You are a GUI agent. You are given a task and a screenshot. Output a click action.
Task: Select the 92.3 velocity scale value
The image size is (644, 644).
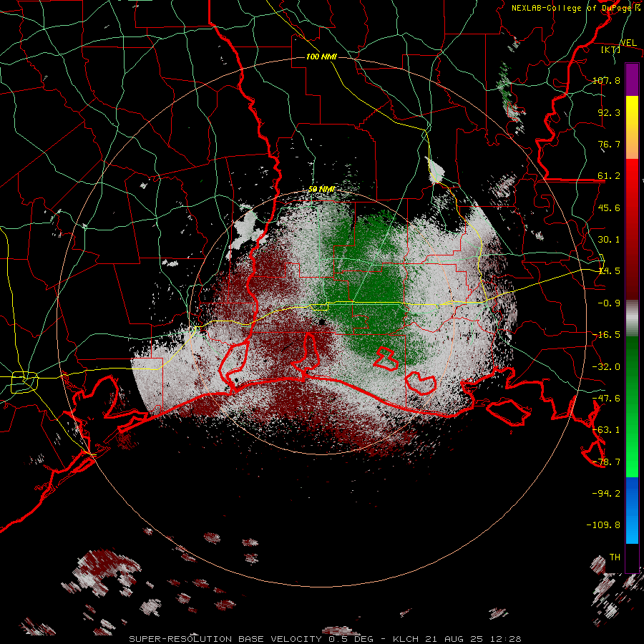pyautogui.click(x=609, y=112)
